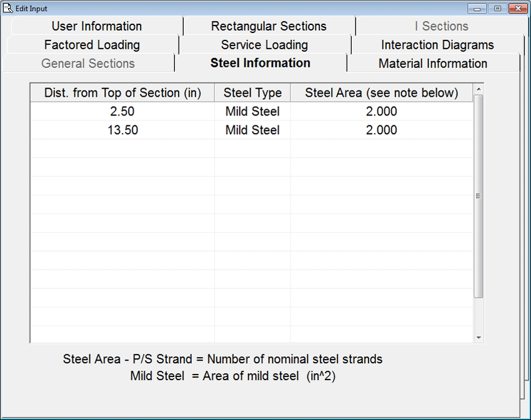531x420 pixels.
Task: Select the Service Loading tab
Action: pos(264,45)
